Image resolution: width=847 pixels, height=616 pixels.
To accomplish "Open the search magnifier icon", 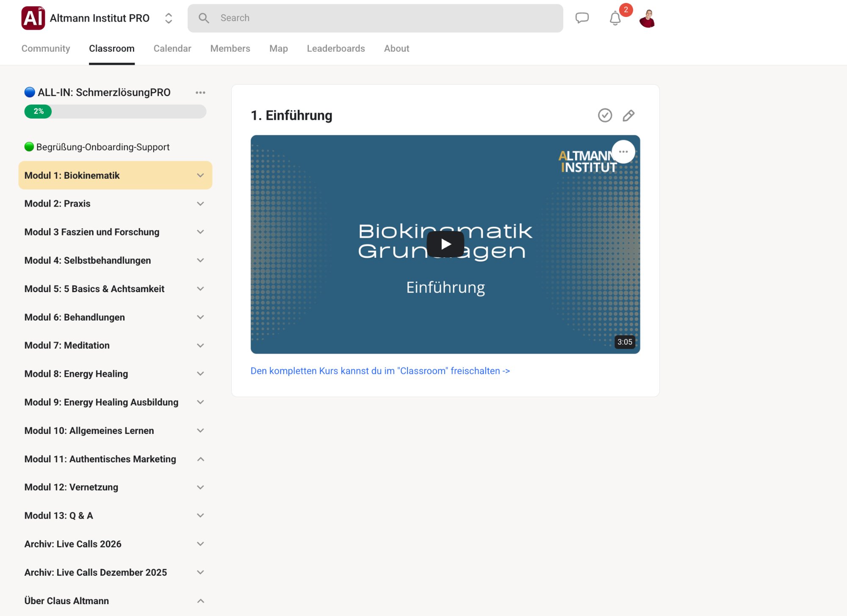I will pos(204,18).
